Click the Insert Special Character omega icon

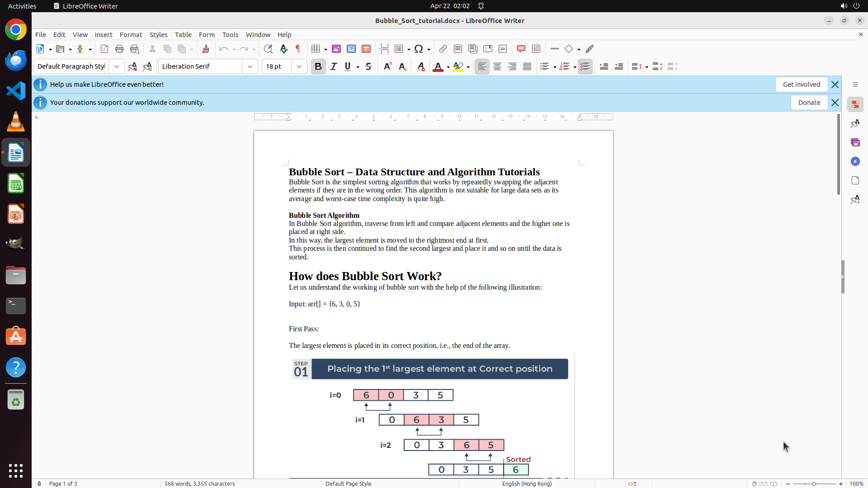pos(419,49)
